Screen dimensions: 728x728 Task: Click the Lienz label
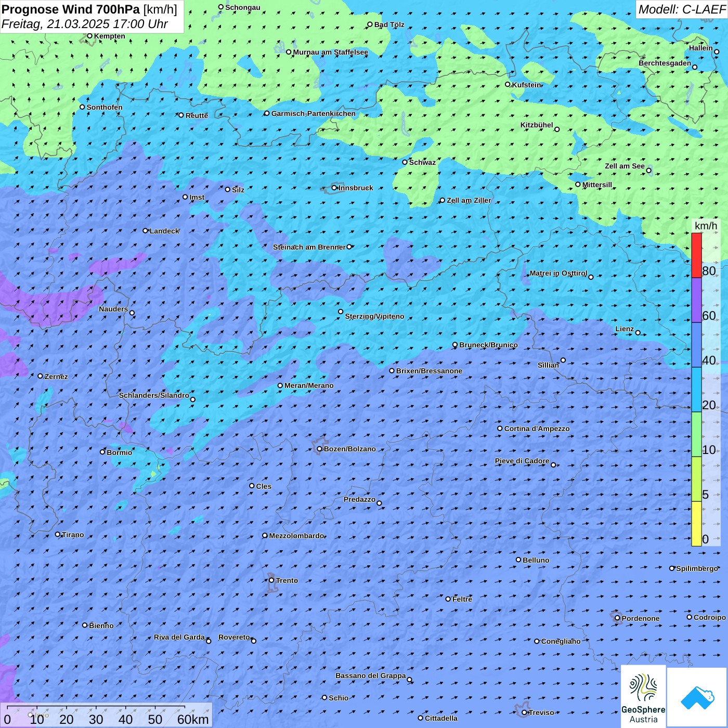point(625,329)
